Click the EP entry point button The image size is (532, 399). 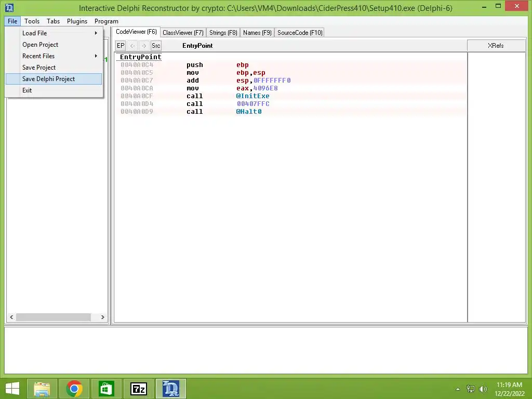pos(121,46)
